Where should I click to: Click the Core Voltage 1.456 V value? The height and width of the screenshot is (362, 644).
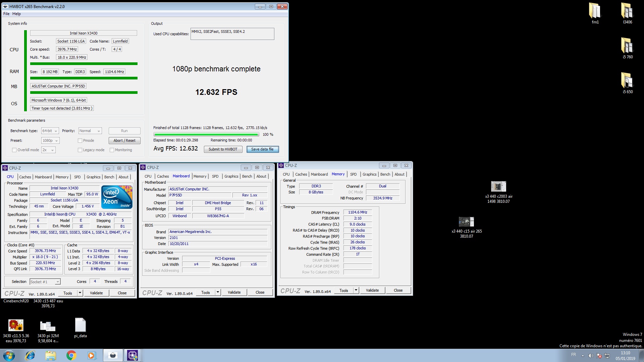(x=88, y=206)
